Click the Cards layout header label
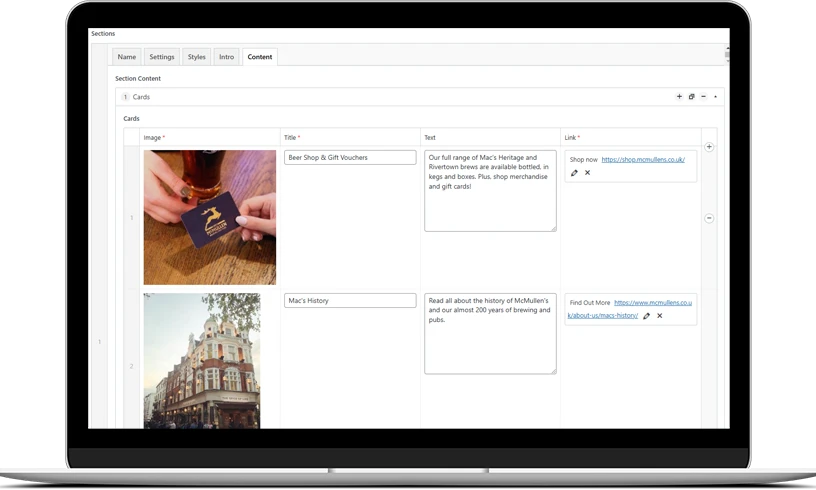816x490 pixels. [x=141, y=97]
